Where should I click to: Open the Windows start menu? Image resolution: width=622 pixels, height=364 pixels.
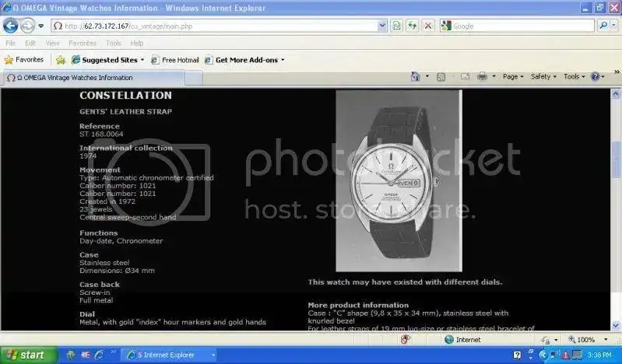(29, 355)
